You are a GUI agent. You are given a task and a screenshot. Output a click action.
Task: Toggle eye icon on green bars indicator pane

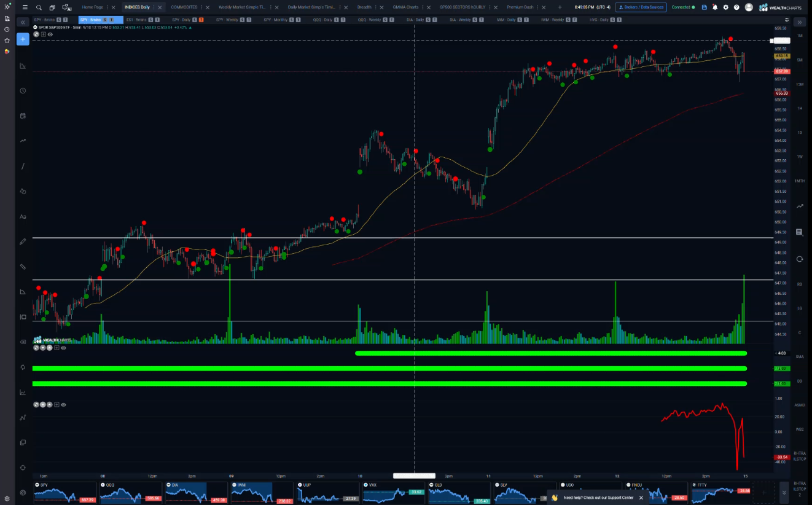[x=63, y=348]
